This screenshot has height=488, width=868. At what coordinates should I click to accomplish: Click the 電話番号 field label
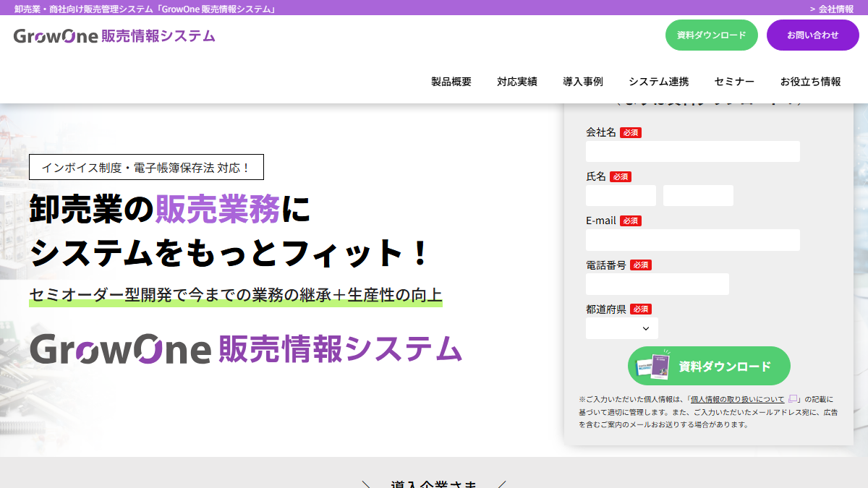pyautogui.click(x=606, y=265)
